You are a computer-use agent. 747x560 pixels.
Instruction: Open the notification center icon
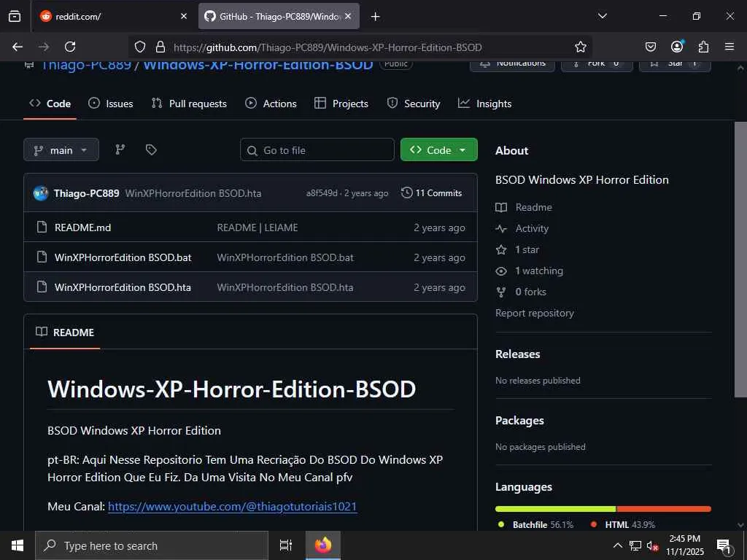[724, 546]
